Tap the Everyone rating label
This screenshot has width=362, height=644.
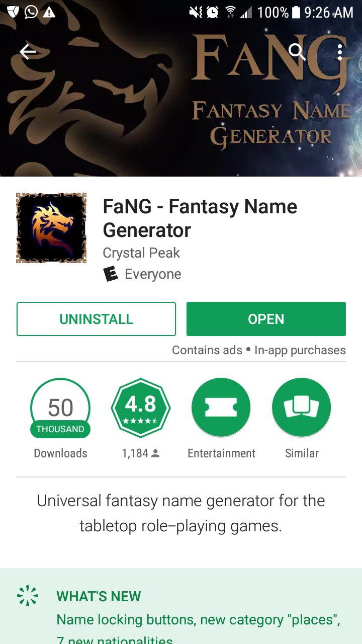coord(153,274)
